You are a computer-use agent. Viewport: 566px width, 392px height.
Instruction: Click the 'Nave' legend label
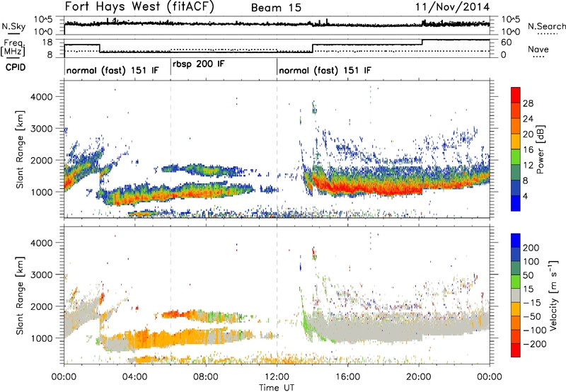(x=538, y=50)
